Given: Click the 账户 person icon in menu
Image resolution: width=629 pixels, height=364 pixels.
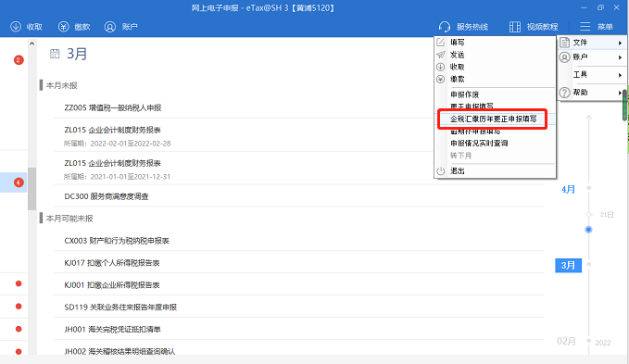Looking at the screenshot, I should [x=564, y=57].
